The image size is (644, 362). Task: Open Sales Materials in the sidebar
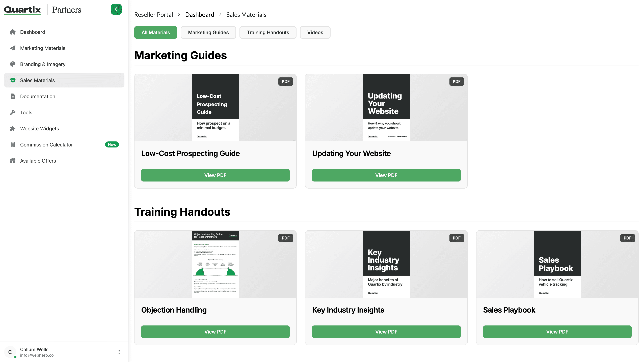pos(64,80)
